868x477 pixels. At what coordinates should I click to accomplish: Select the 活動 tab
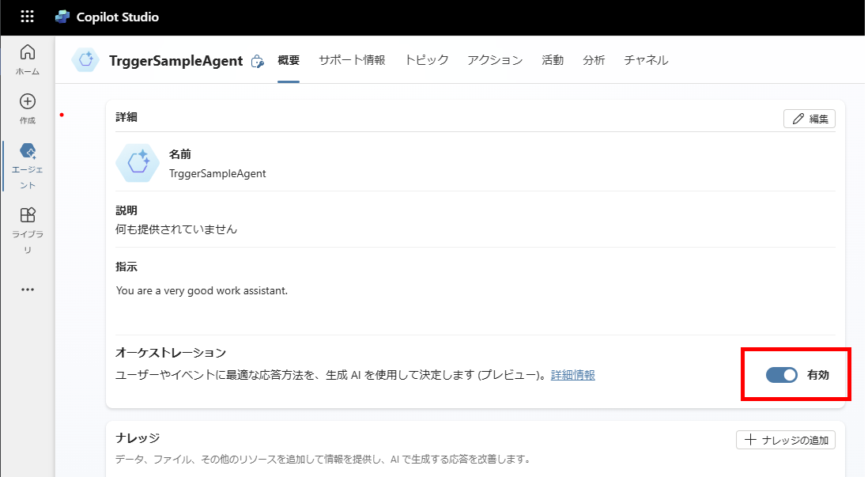point(553,59)
